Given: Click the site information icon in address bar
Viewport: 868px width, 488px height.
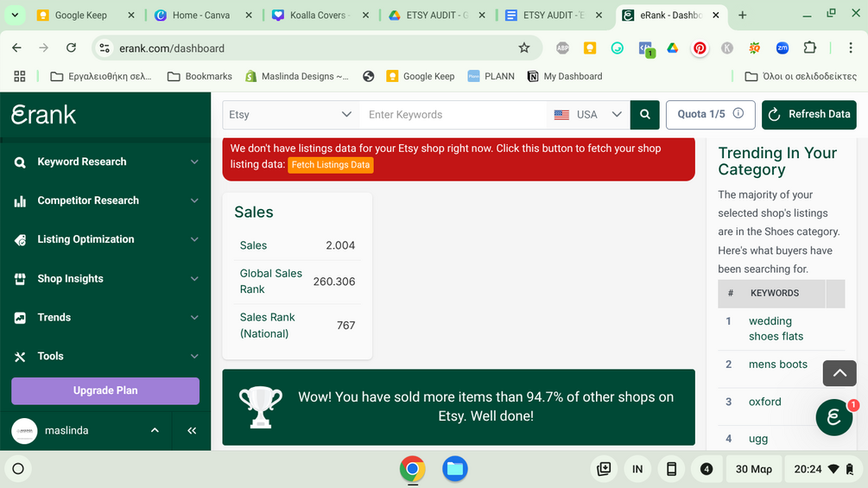Looking at the screenshot, I should pyautogui.click(x=105, y=48).
